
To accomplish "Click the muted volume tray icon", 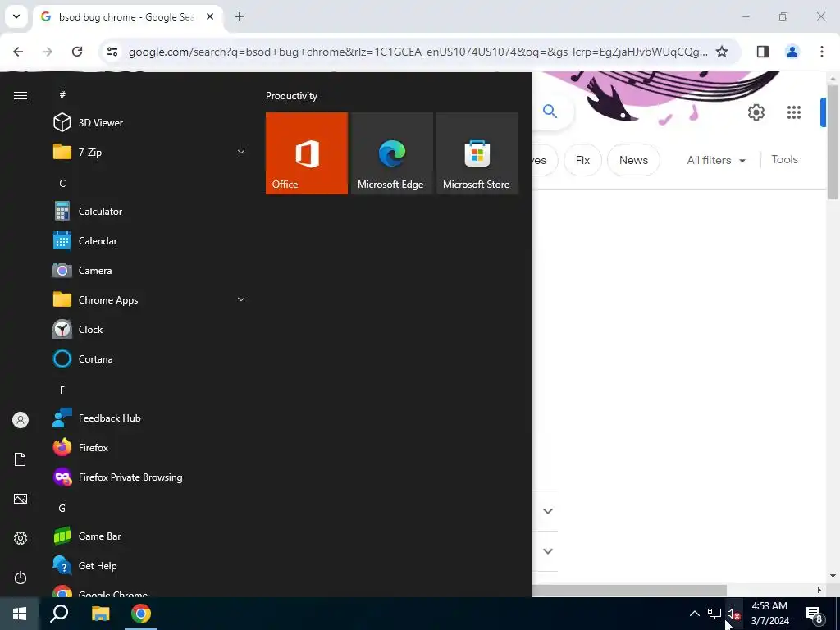I will (733, 614).
